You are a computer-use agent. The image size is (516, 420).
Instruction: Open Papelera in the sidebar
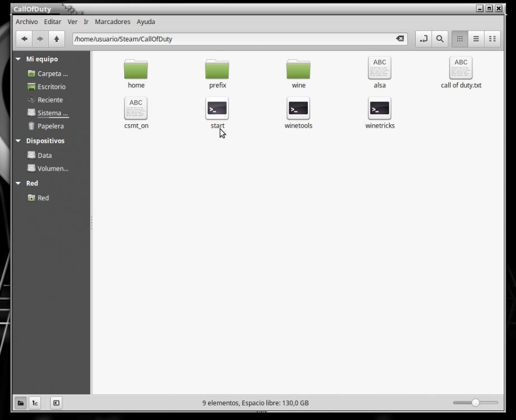tap(46, 126)
